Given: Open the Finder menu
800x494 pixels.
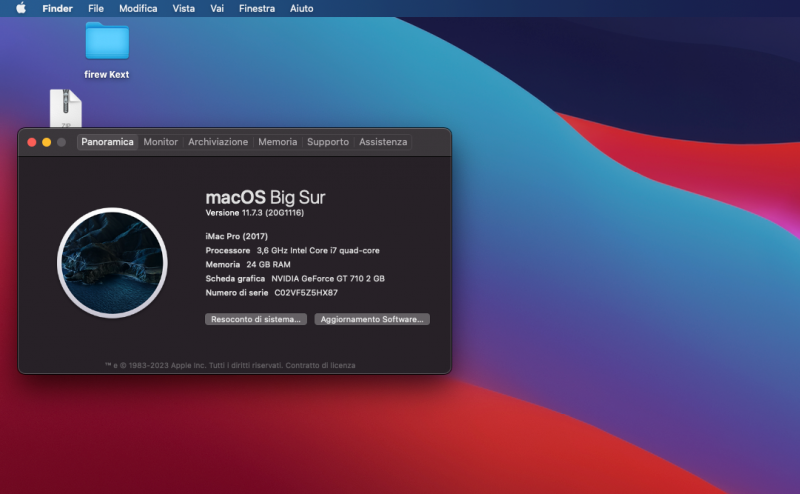Looking at the screenshot, I should (x=57, y=8).
